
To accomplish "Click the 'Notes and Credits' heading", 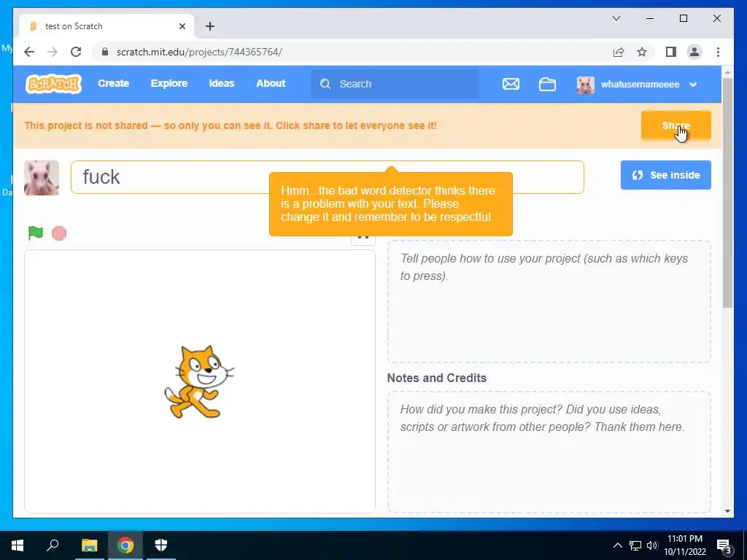I will (x=437, y=378).
